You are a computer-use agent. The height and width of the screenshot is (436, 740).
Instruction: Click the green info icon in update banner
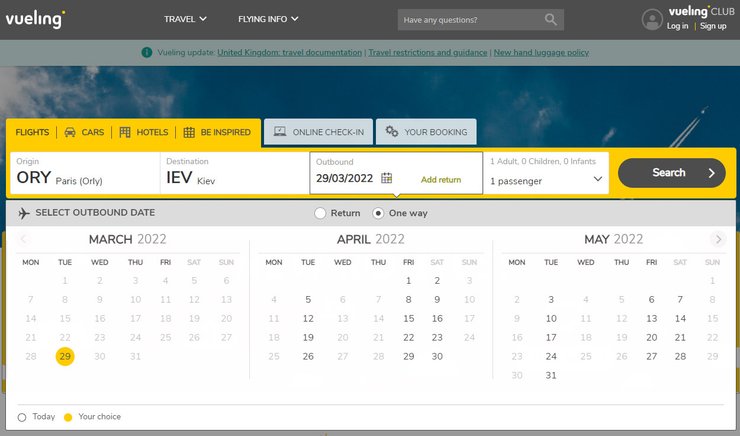147,52
